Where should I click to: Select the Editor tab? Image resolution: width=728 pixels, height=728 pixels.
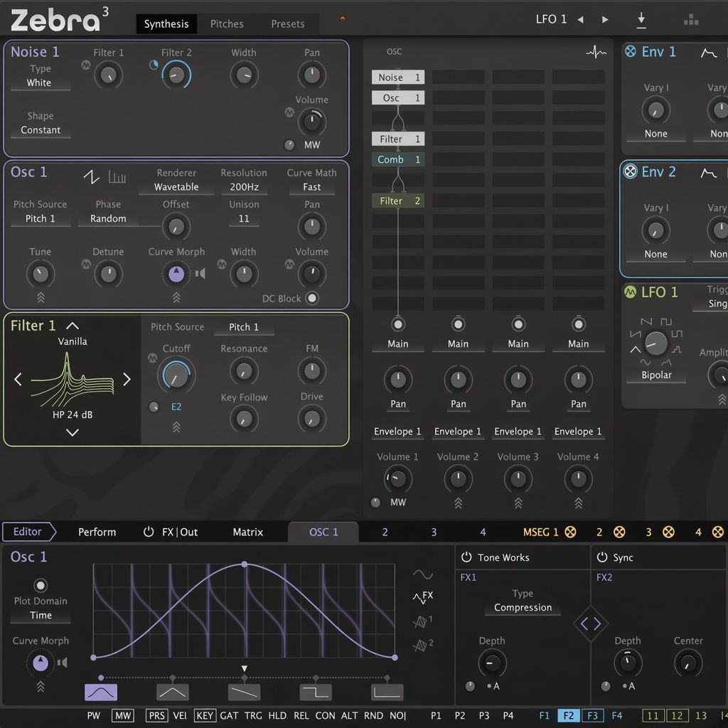click(28, 532)
